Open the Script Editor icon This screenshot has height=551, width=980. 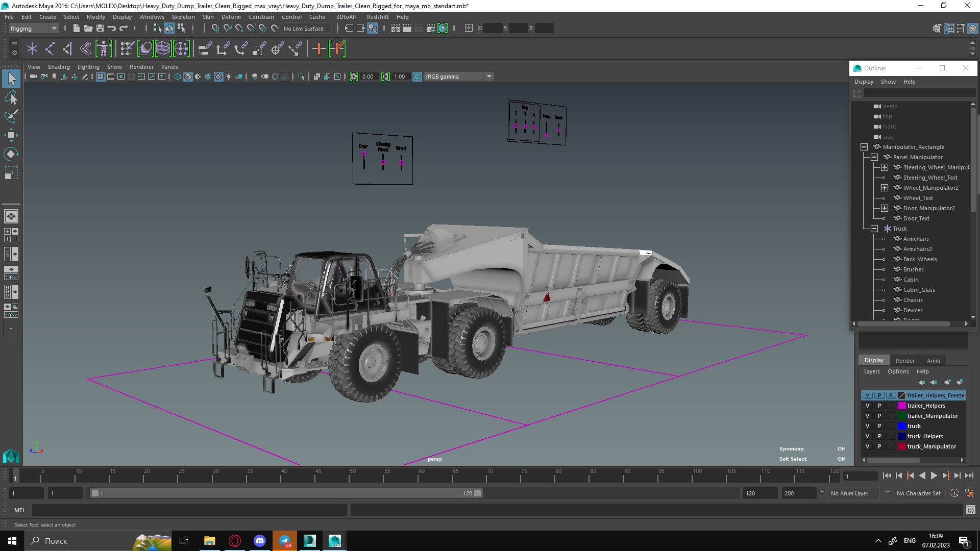(x=970, y=510)
